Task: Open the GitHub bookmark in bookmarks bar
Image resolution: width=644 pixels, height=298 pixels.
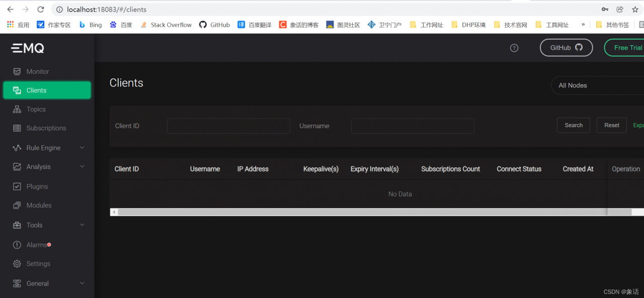Action: [x=214, y=25]
